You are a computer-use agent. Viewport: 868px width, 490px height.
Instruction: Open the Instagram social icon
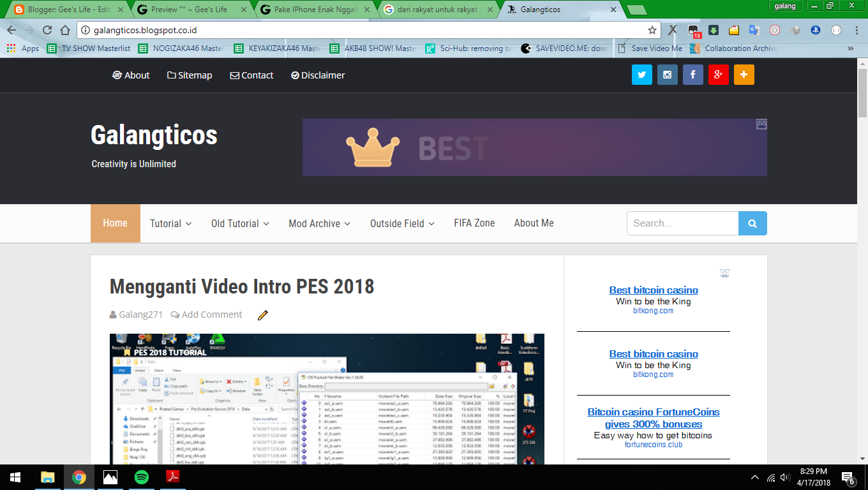tap(668, 75)
